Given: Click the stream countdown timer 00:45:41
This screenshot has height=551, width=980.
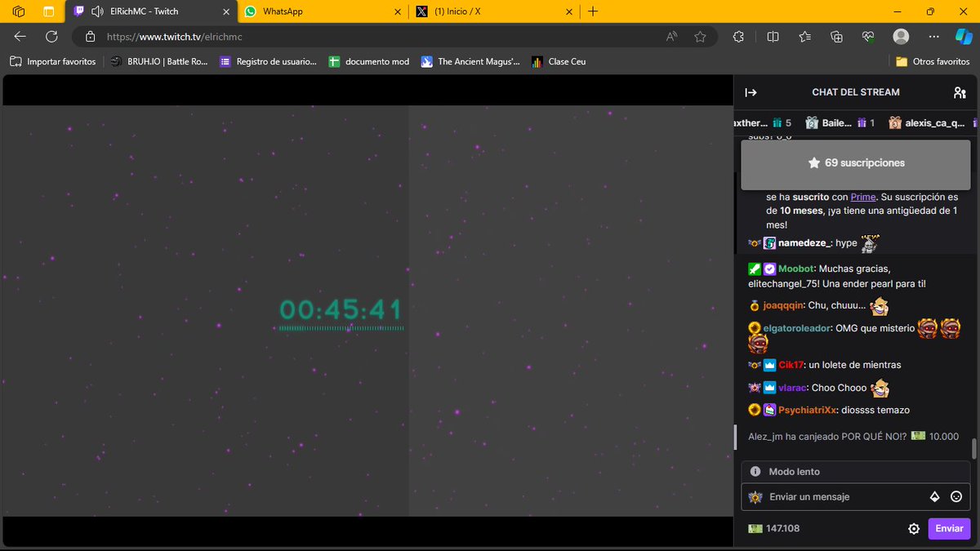Looking at the screenshot, I should click(341, 309).
